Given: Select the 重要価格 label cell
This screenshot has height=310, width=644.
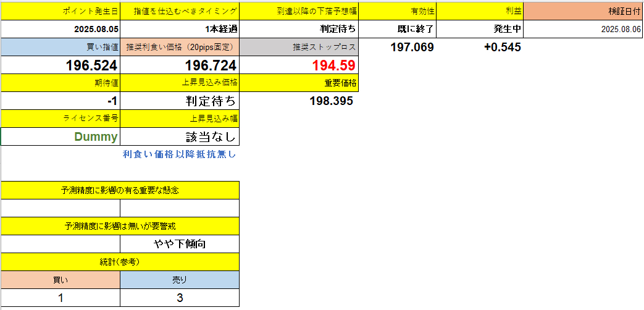Looking at the screenshot, I should (x=299, y=83).
